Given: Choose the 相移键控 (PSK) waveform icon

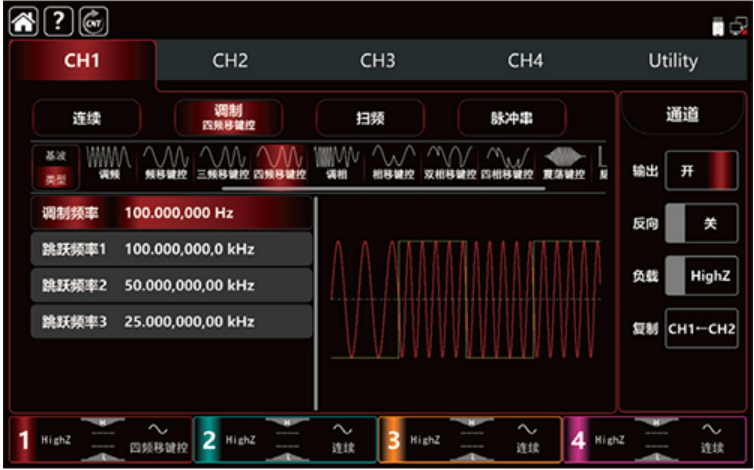Looking at the screenshot, I should coord(393,164).
